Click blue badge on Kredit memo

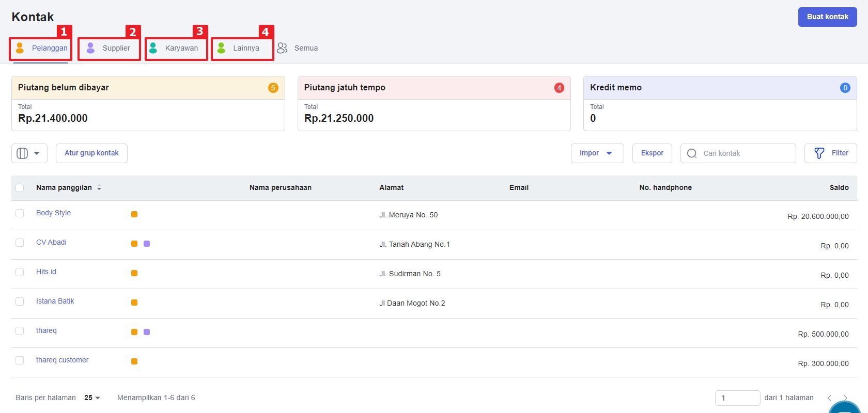845,88
